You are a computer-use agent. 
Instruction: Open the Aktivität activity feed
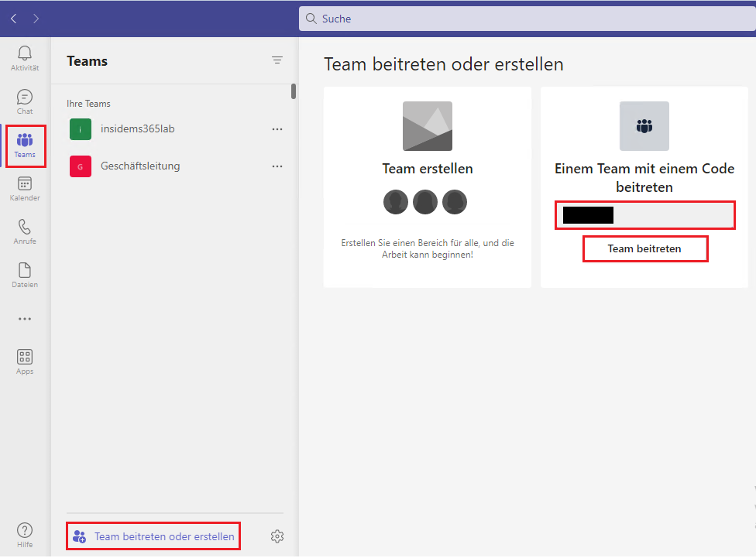pyautogui.click(x=24, y=59)
